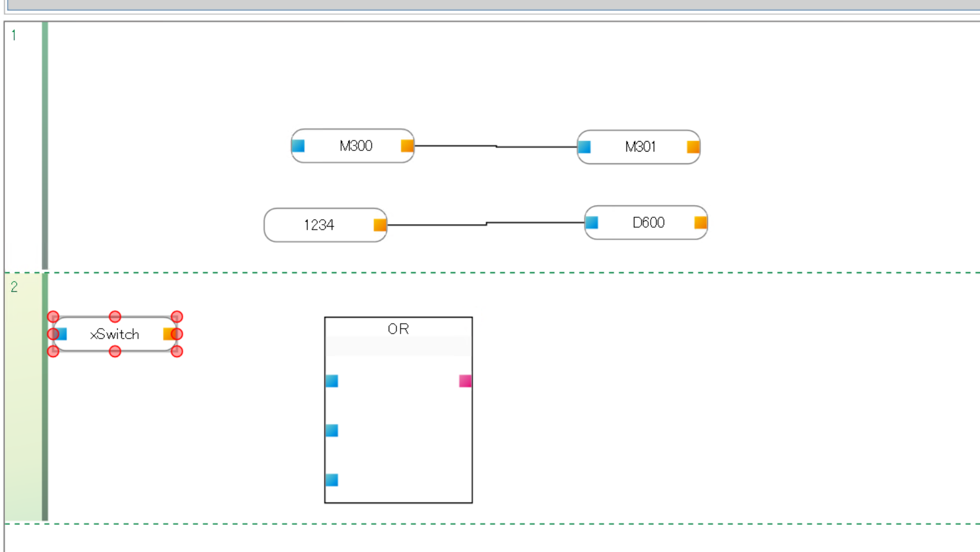Click the OR function block title

pyautogui.click(x=398, y=329)
